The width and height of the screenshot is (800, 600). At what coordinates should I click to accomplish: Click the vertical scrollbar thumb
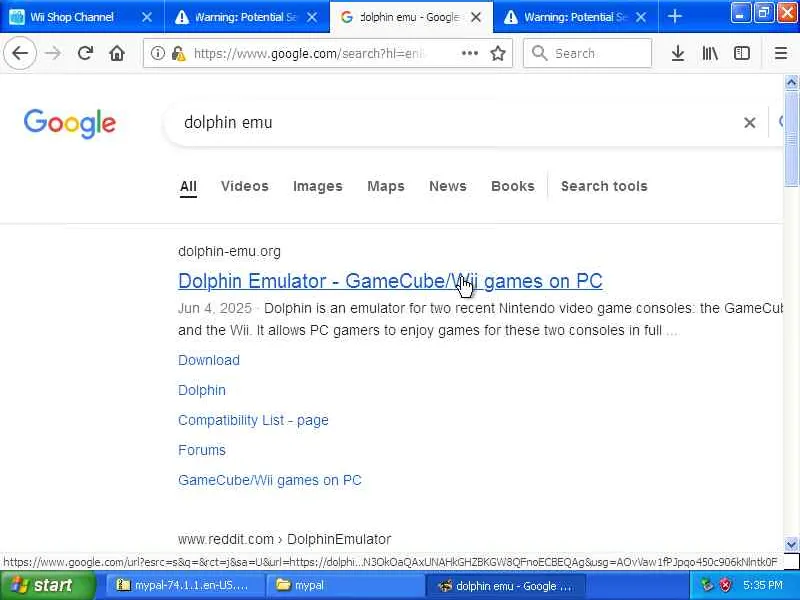(x=791, y=139)
